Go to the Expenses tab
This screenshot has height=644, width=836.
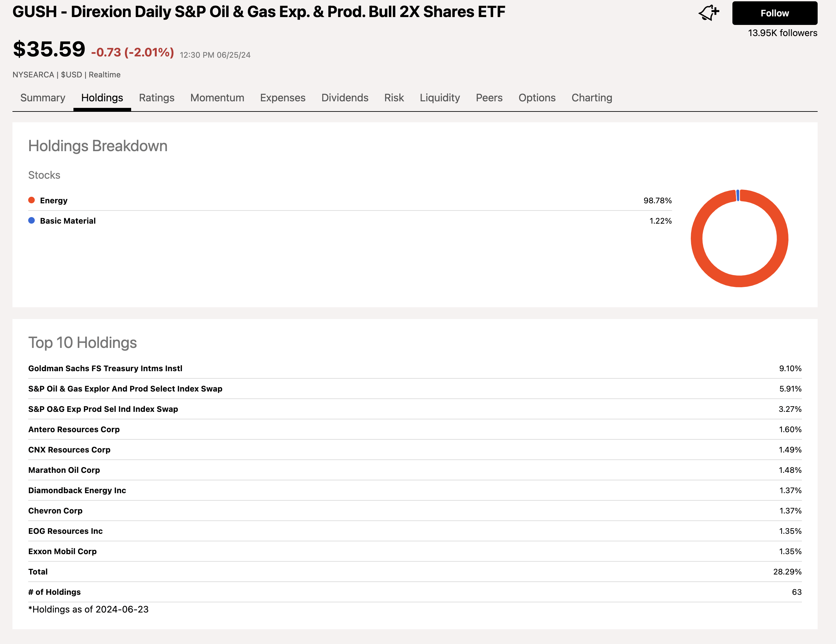tap(283, 98)
